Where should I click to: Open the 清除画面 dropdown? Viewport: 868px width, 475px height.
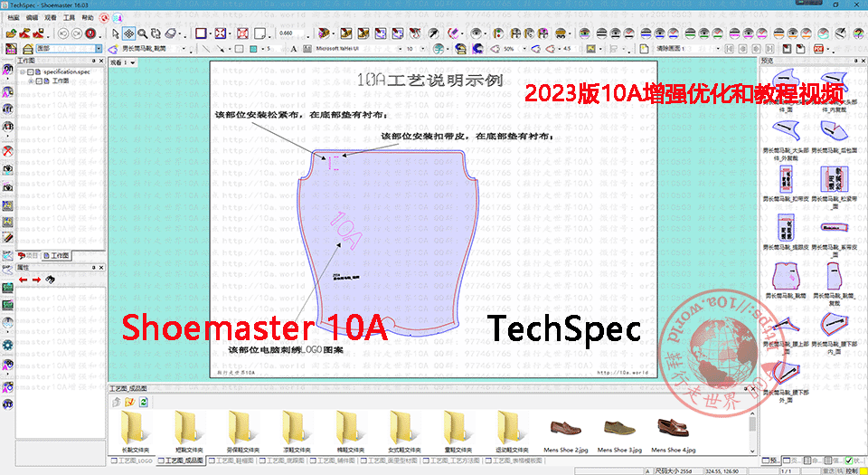(718, 49)
